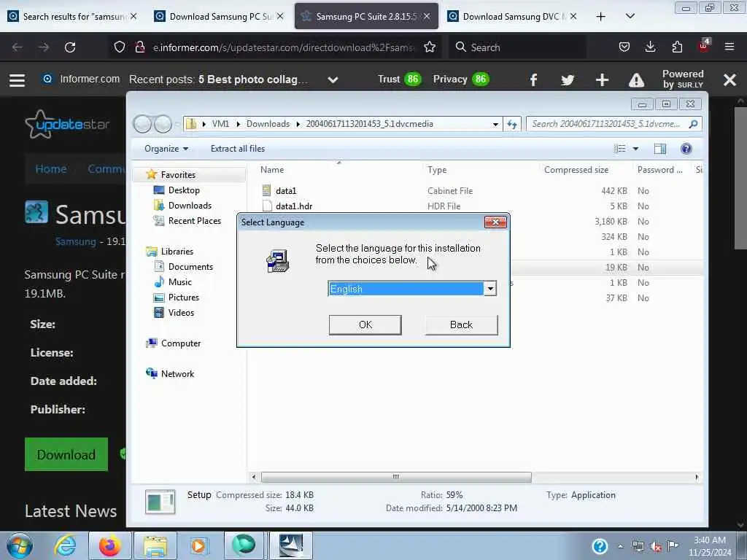The height and width of the screenshot is (560, 747).
Task: Switch to Download Samsung PC Suite tab
Action: coord(219,16)
